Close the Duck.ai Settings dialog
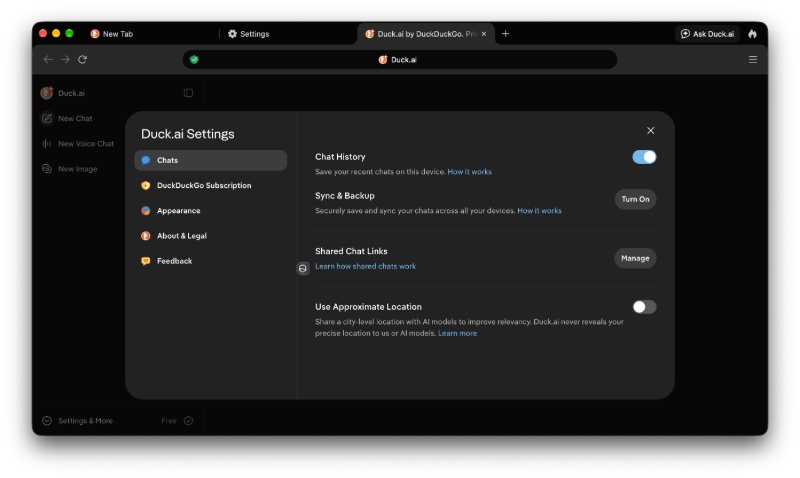This screenshot has height=478, width=800. pos(651,131)
